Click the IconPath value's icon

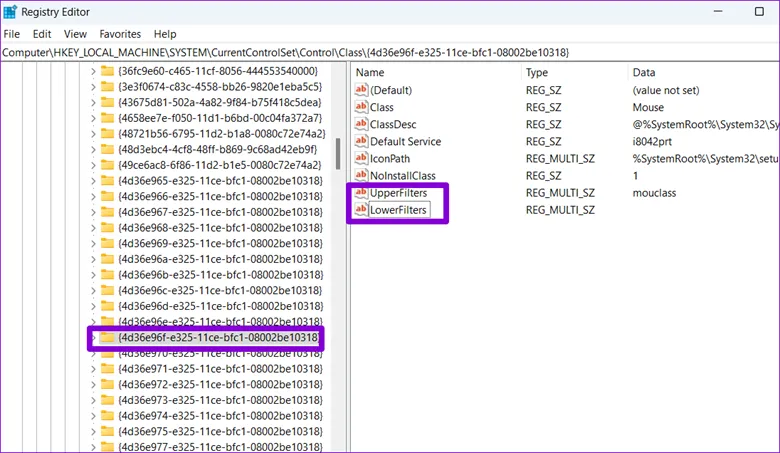click(361, 158)
